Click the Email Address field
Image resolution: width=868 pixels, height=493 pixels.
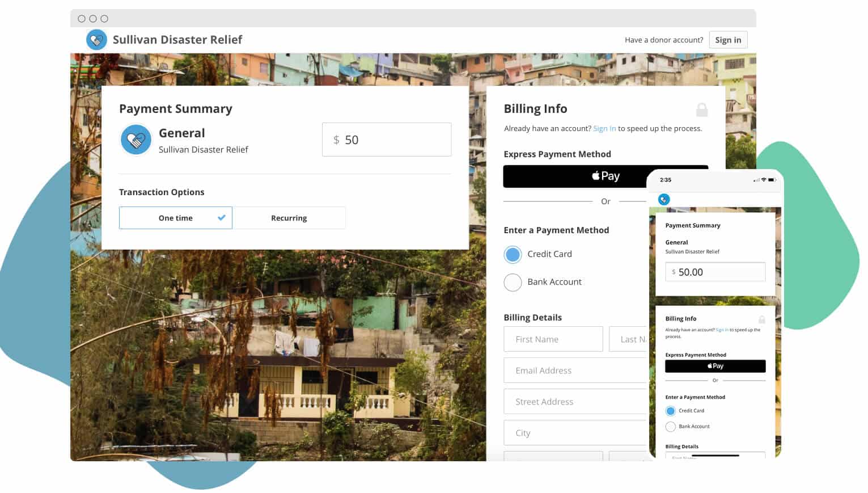tap(575, 370)
